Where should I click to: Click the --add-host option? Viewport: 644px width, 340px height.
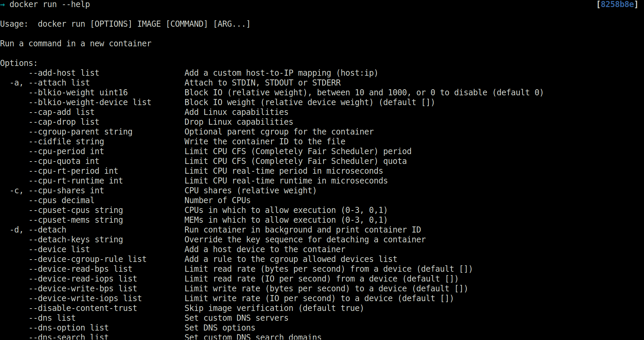pos(52,73)
